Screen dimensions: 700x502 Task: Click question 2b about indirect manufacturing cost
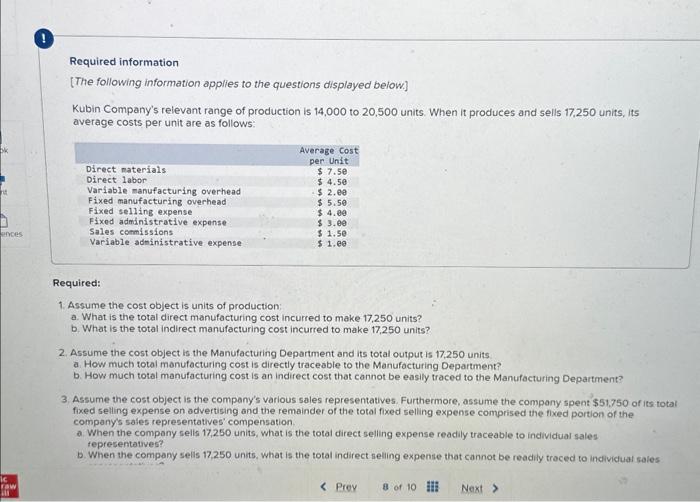(x=348, y=377)
